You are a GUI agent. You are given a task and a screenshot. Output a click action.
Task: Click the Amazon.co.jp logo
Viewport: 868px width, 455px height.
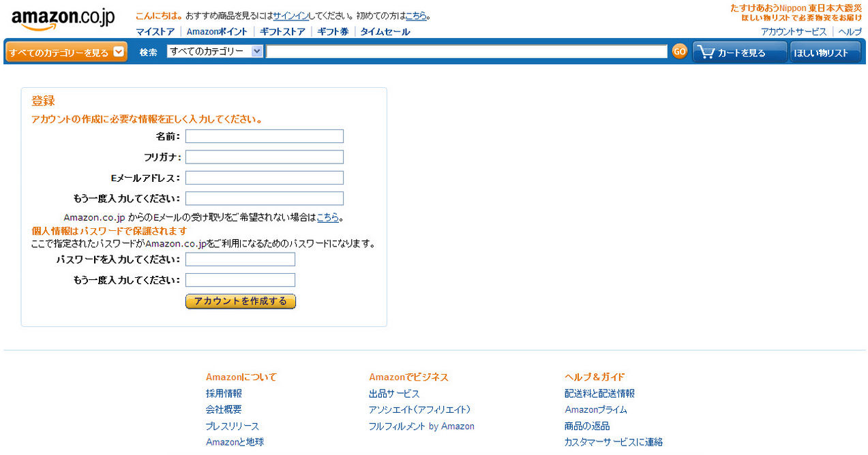pos(63,19)
